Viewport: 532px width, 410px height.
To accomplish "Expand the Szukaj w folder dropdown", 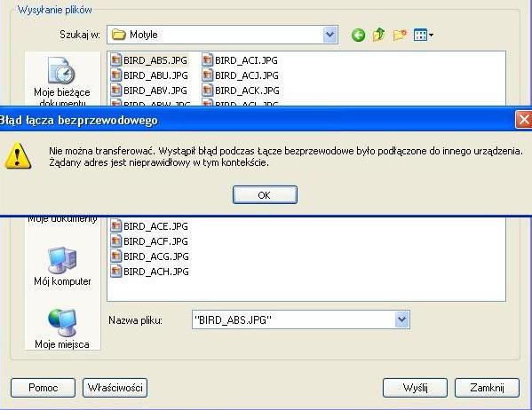I will 330,35.
